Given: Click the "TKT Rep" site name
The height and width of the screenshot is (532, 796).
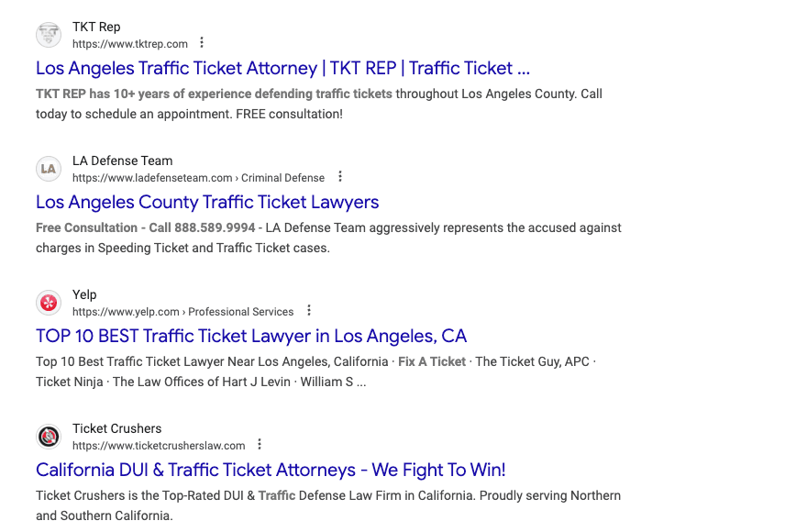Looking at the screenshot, I should (96, 27).
